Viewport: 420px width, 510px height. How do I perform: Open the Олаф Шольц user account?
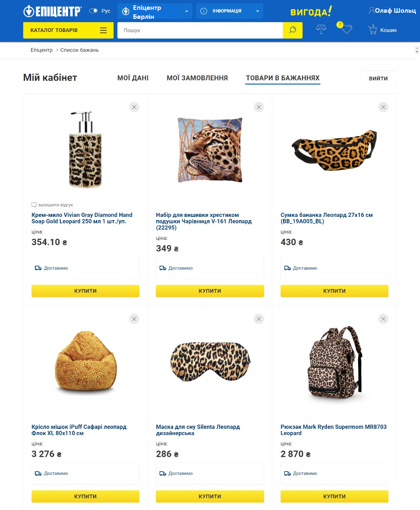pyautogui.click(x=392, y=11)
